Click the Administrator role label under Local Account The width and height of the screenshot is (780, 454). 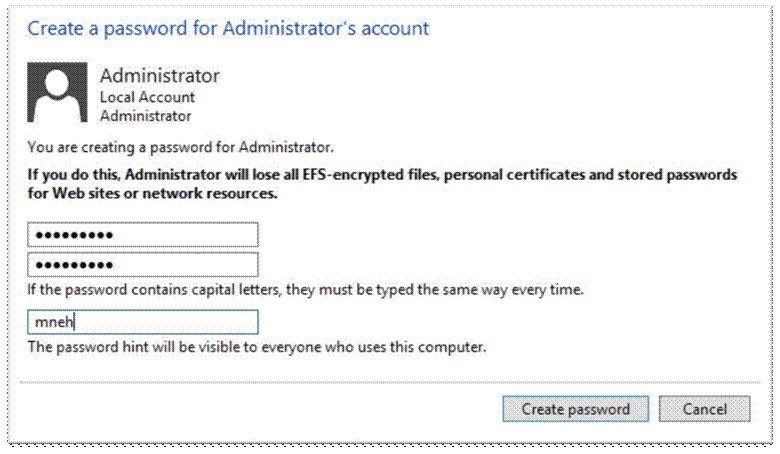146,116
